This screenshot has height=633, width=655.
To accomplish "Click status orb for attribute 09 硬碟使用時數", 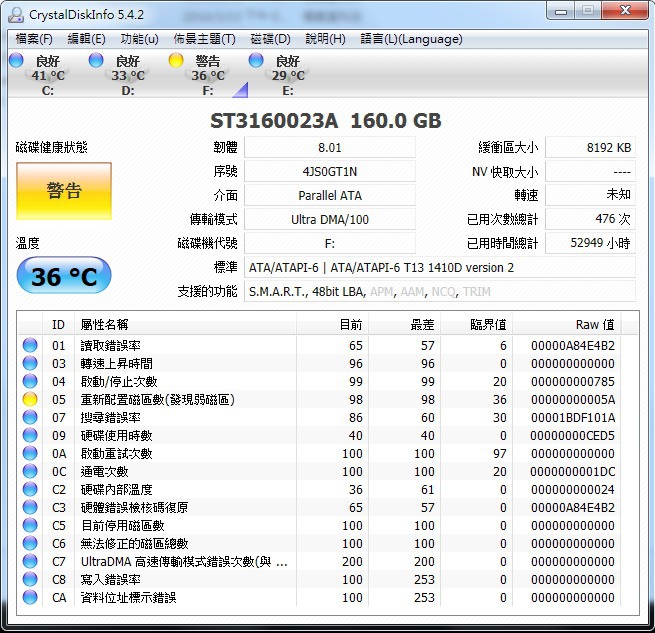I will tap(30, 435).
